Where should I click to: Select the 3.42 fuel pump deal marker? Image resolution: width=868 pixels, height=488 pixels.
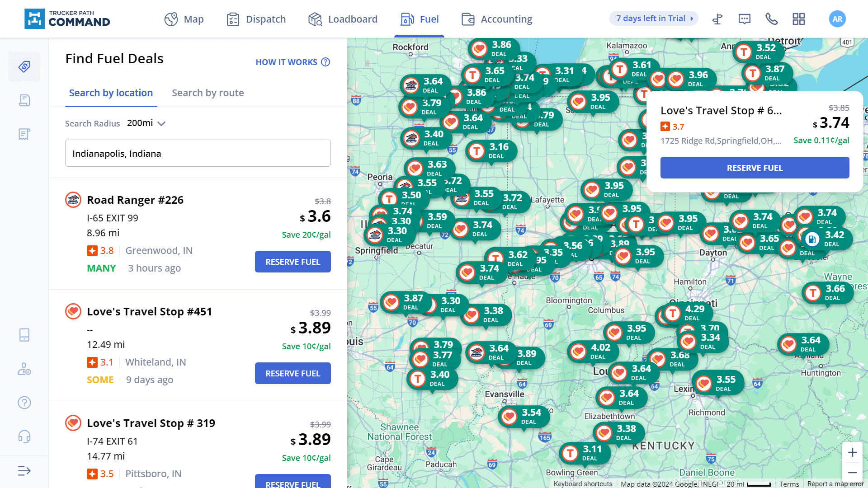(x=827, y=239)
